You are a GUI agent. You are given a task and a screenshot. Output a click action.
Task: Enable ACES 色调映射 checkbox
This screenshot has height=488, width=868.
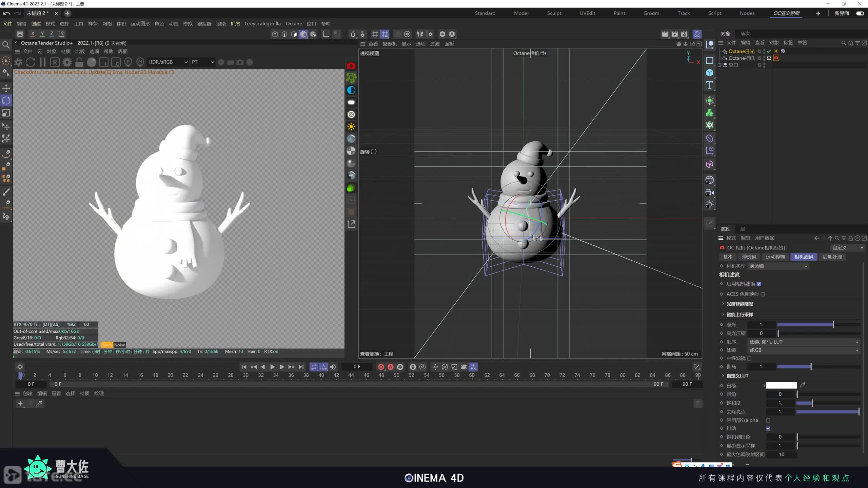pos(763,294)
